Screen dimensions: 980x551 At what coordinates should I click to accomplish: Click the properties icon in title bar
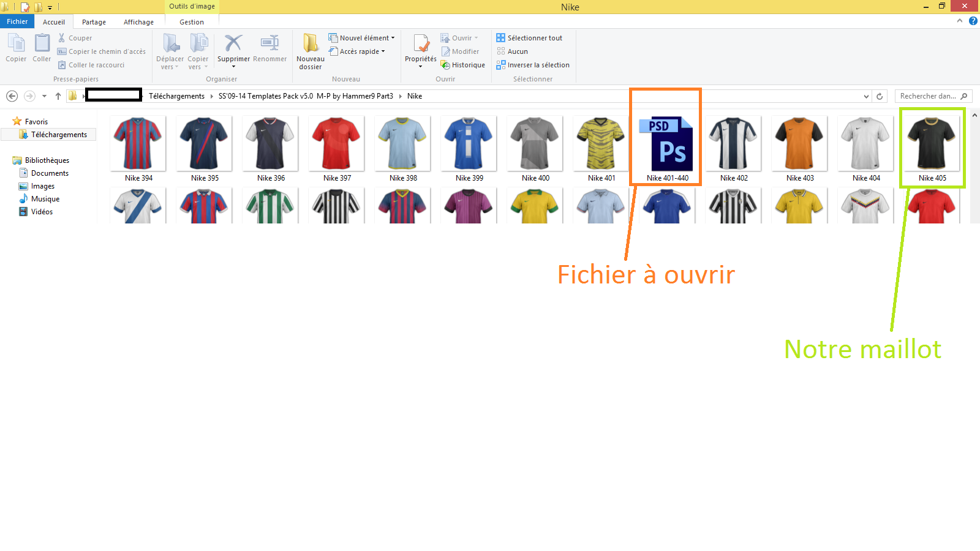click(x=25, y=7)
